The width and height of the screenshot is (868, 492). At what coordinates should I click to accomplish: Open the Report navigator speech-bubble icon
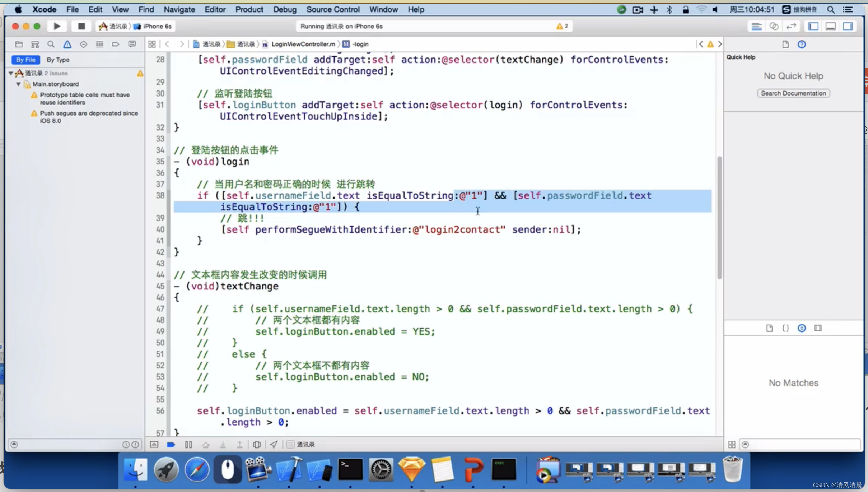coord(132,44)
